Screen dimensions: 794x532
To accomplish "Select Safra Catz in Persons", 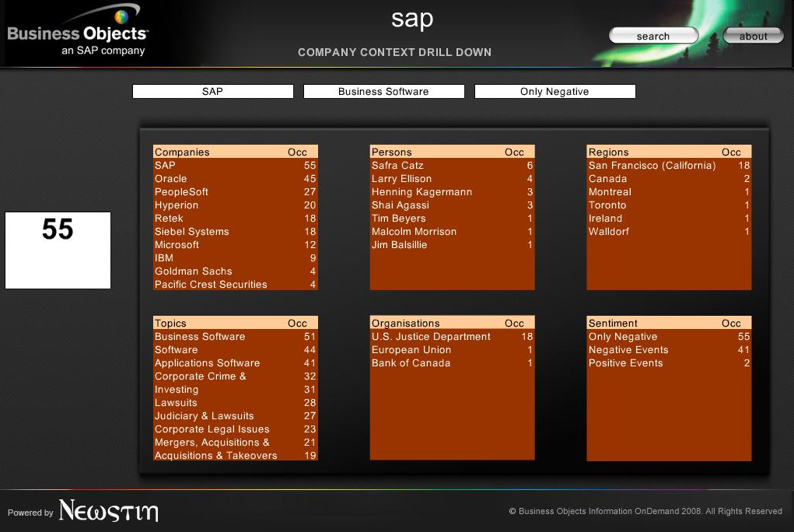I will 452,165.
